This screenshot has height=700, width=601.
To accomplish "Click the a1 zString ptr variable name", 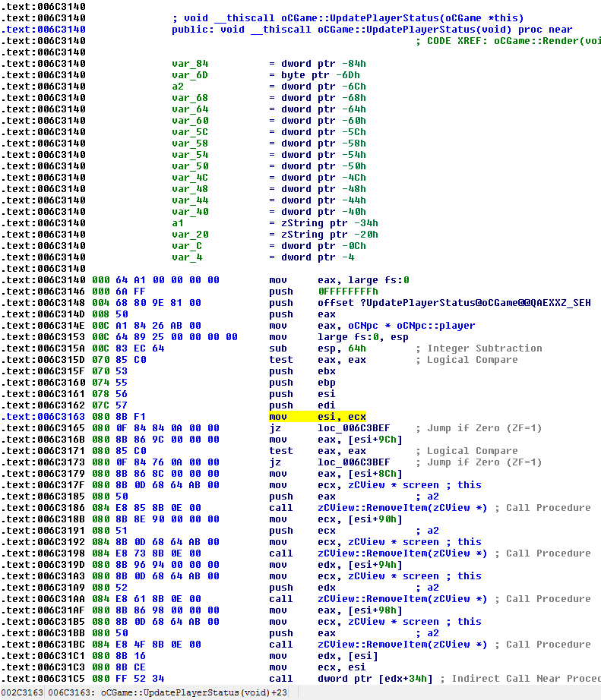I will 178,223.
